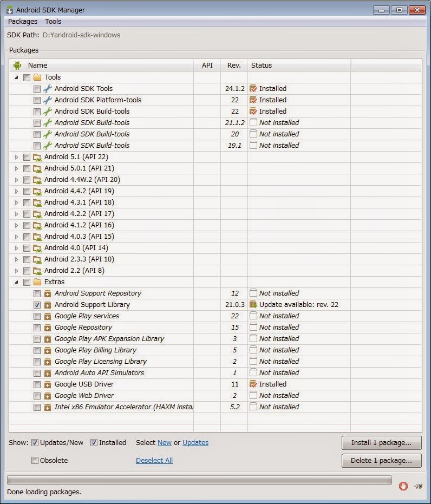Screen dimensions: 431x504
Task: Click the Install 1 package button
Action: tap(381, 443)
